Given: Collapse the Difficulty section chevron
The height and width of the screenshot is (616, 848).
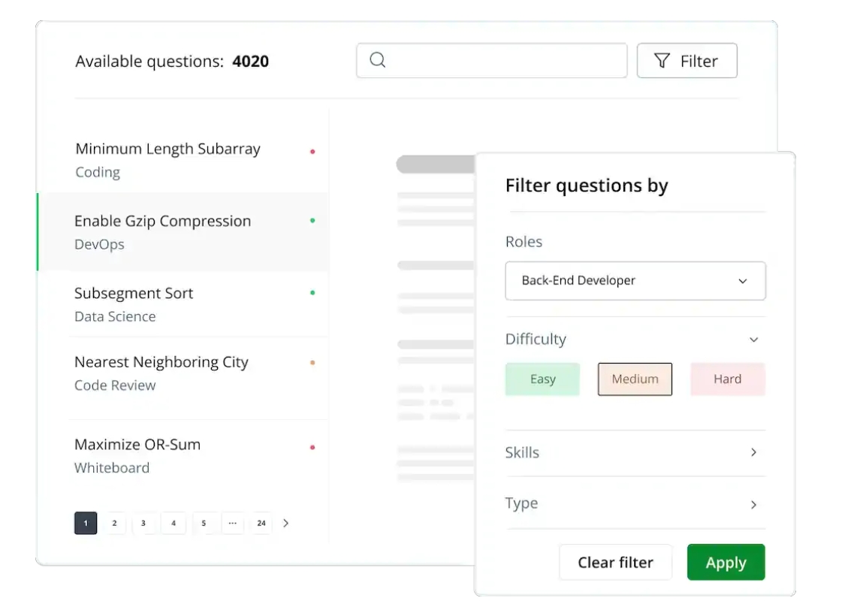Looking at the screenshot, I should tap(754, 340).
